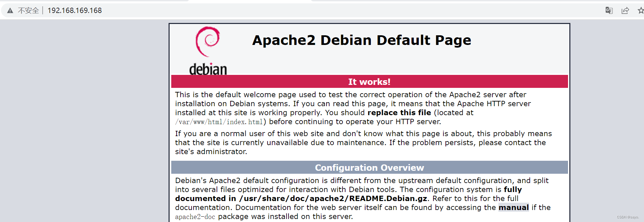
Task: Click the site's administrator text line
Action: [x=211, y=151]
